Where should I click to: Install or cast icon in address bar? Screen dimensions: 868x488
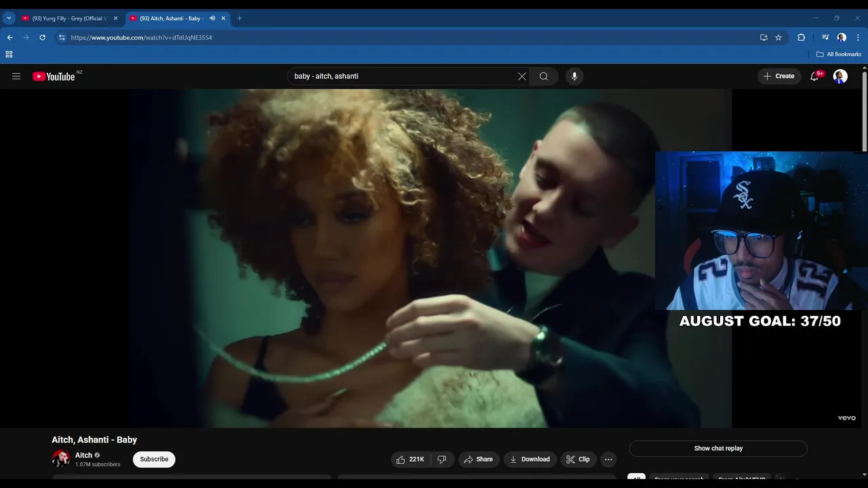(764, 37)
